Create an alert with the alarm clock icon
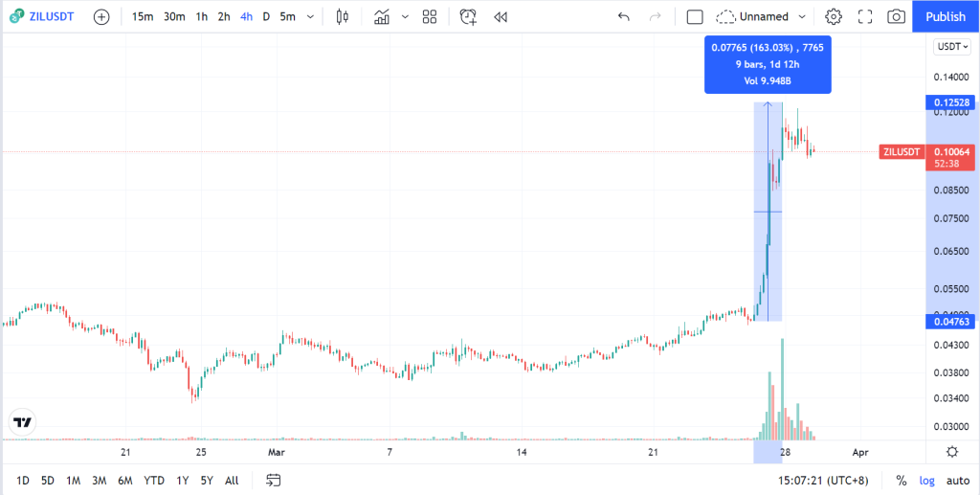Viewport: 980px width, 495px height. pyautogui.click(x=468, y=17)
